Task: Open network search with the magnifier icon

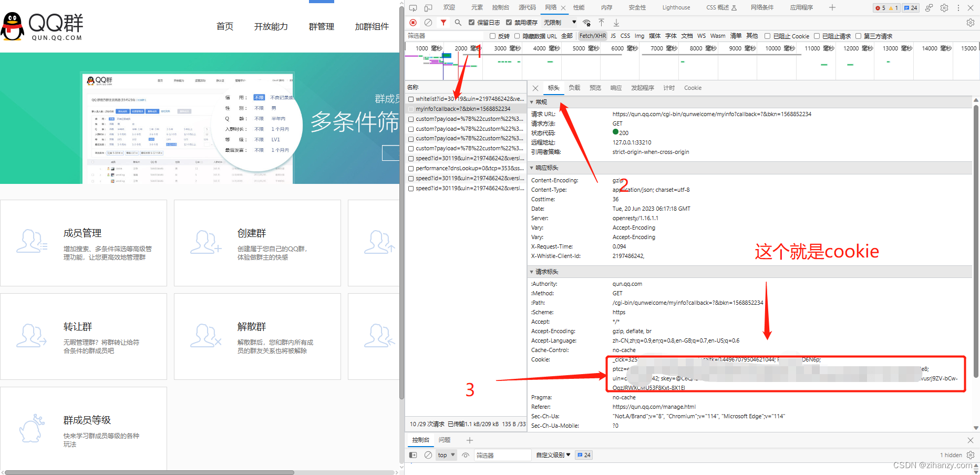Action: point(458,23)
